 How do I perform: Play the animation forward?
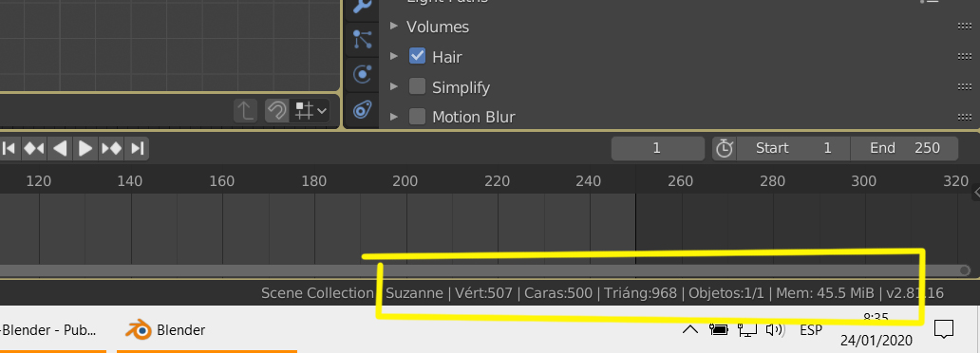click(85, 149)
